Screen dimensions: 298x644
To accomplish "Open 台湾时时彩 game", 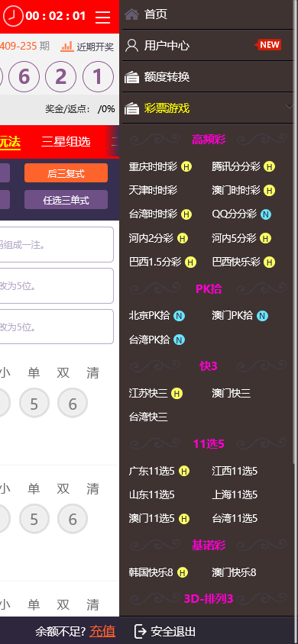I will pos(153,214).
